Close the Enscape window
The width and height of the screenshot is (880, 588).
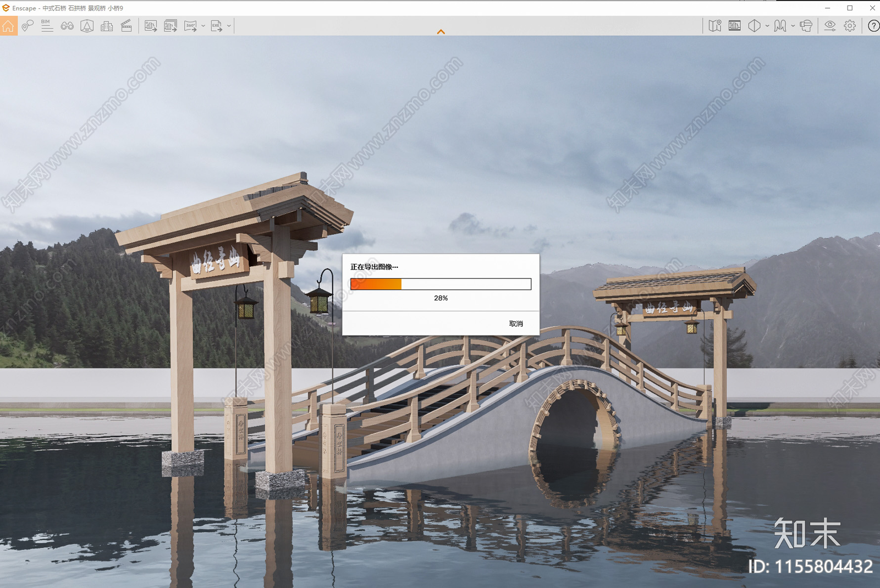coord(872,8)
